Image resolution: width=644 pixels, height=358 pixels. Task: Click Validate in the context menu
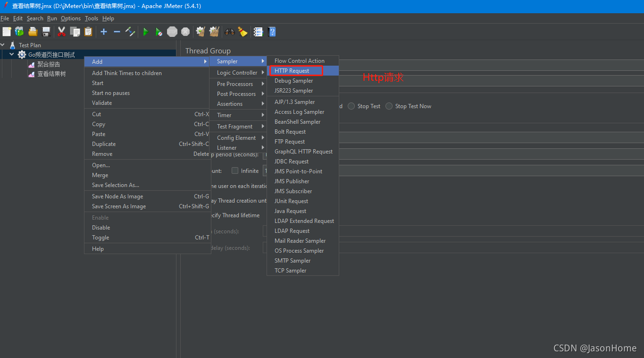point(147,103)
